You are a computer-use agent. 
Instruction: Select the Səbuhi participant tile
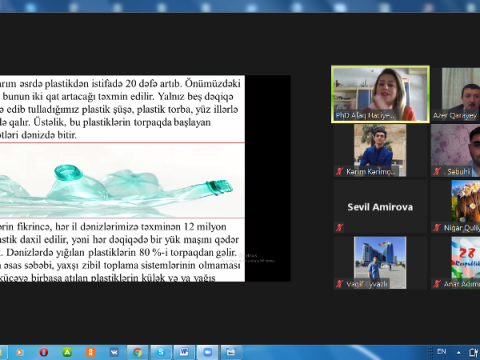[x=456, y=150]
